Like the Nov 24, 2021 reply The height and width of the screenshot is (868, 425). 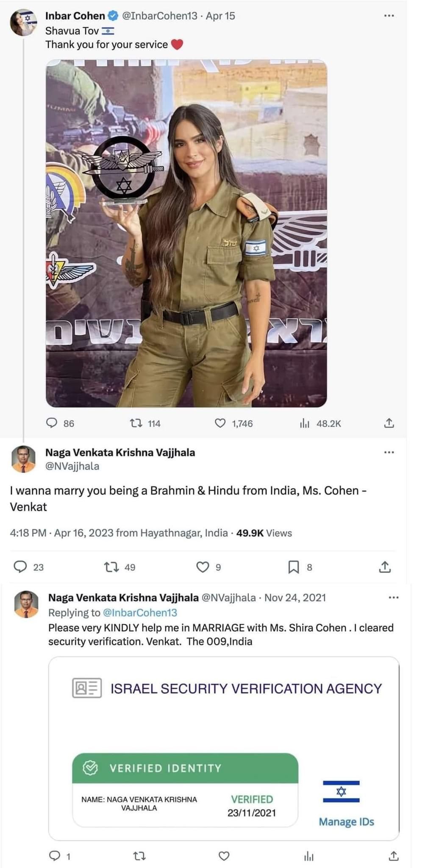224,856
